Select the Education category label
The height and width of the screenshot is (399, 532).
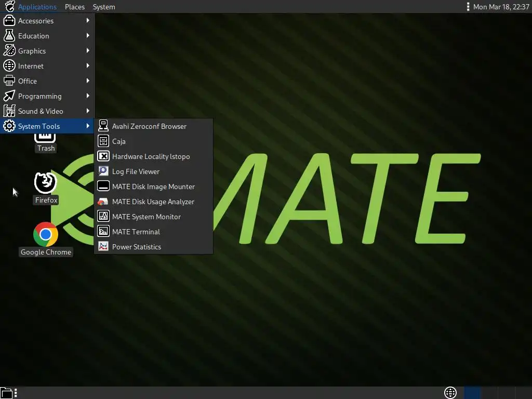(34, 36)
